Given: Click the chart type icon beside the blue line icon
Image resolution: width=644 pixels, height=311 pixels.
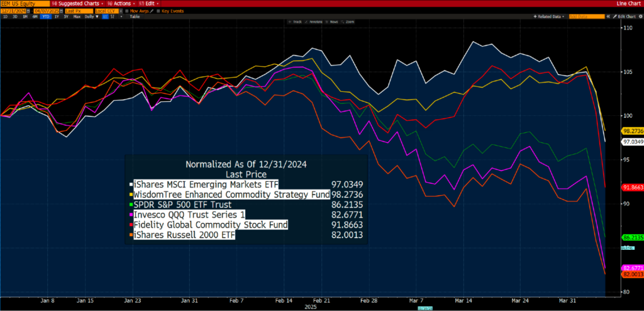Looking at the screenshot, I should 113,17.
